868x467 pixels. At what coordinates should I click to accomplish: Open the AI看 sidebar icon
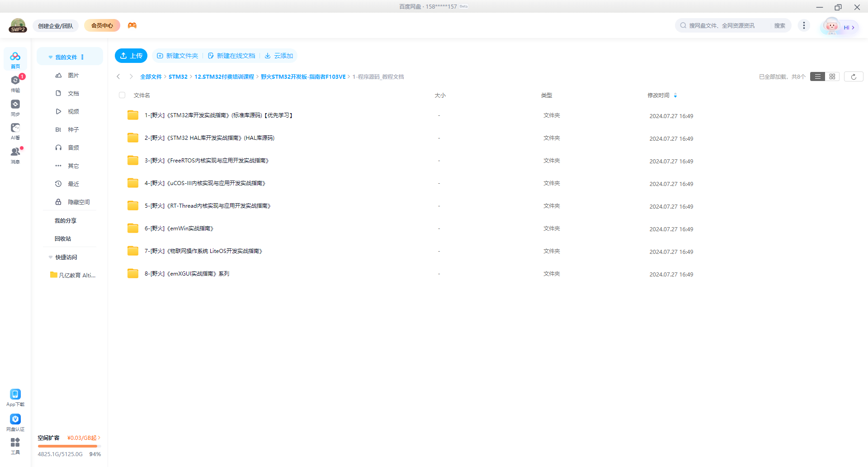coord(15,131)
